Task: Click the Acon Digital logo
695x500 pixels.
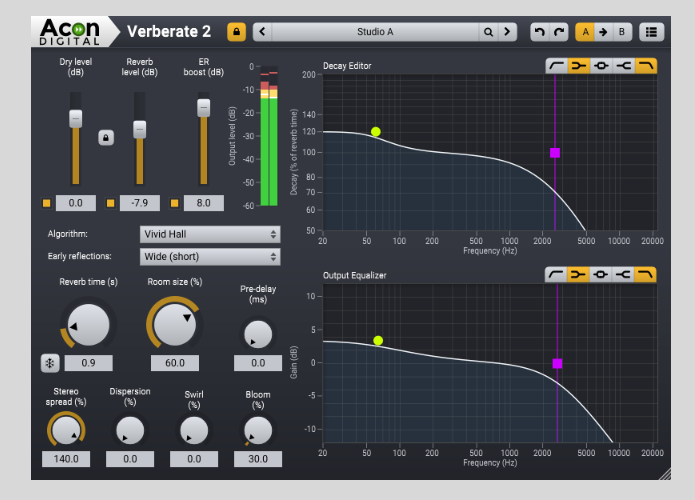Action: (70, 32)
